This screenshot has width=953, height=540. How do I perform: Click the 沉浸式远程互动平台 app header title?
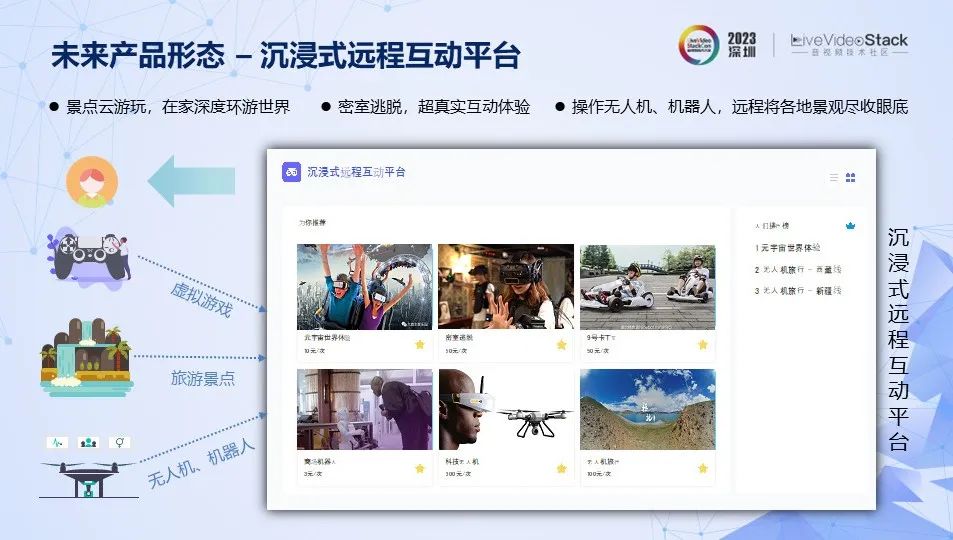click(356, 172)
